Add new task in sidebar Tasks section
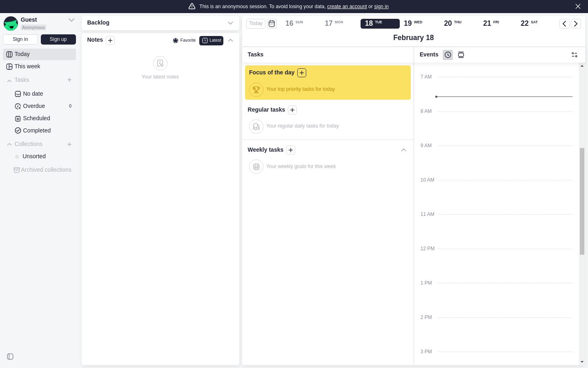The height and width of the screenshot is (368, 588). click(69, 80)
